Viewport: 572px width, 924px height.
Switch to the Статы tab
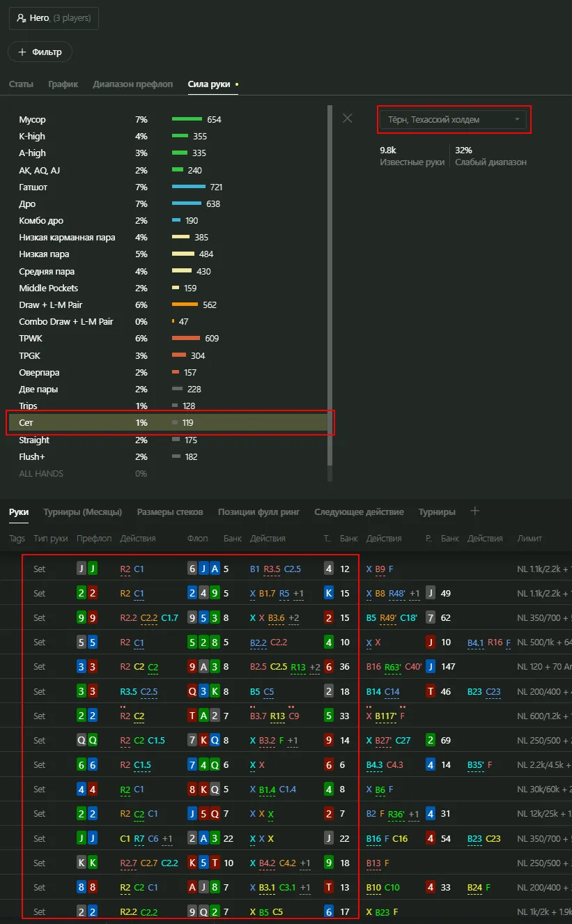coord(21,84)
